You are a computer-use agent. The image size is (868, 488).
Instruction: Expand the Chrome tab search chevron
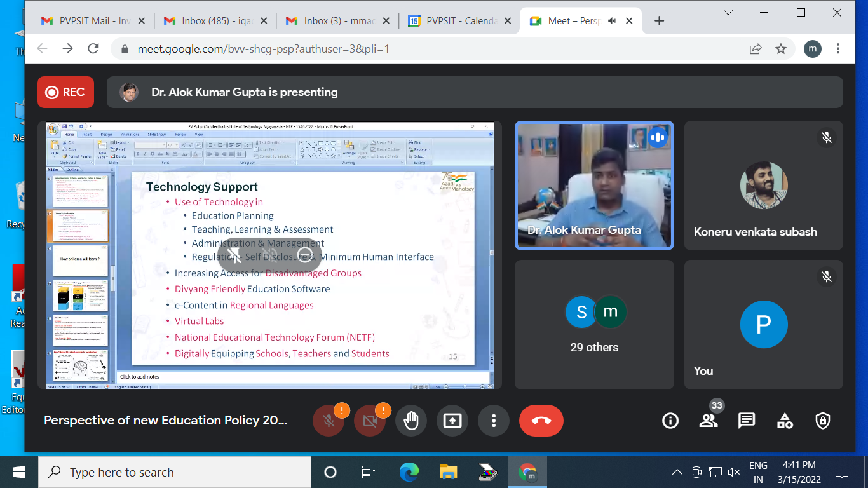(x=729, y=13)
